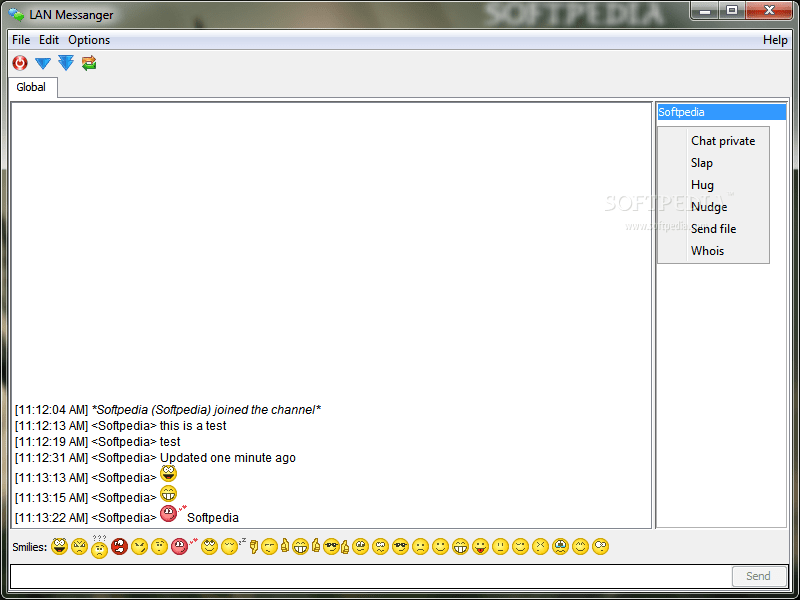Insert the laughing smiley from the Smilies bar

[x=57, y=547]
